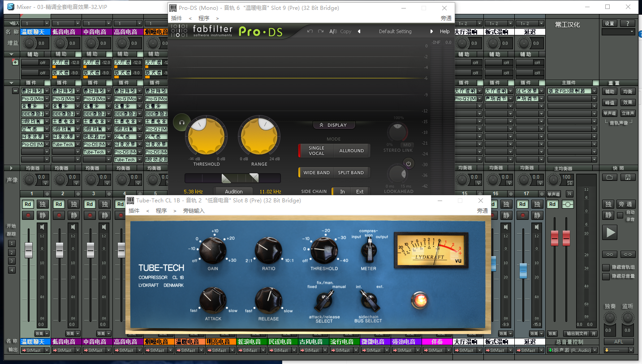The height and width of the screenshot is (364, 642).
Task: Click the channel 1 volume fader
Action: tap(28, 250)
